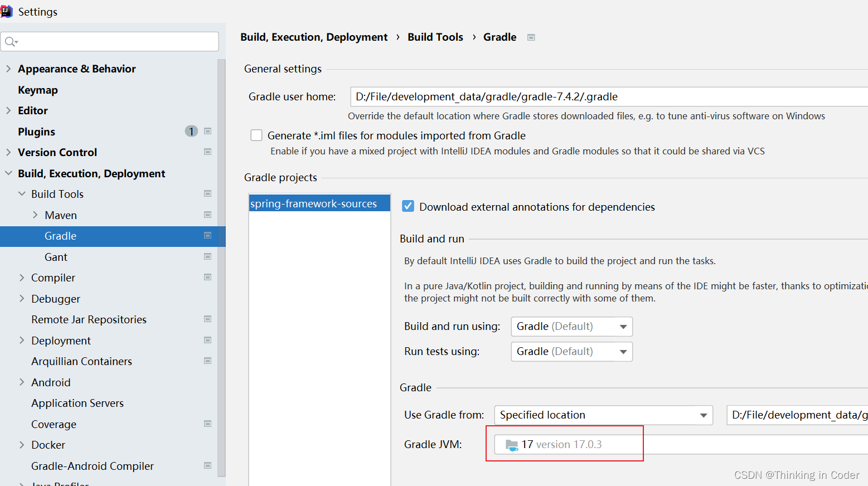Screen dimensions: 868x486
Task: Click project-level icon beside Arquillian Containers
Action: pos(207,361)
